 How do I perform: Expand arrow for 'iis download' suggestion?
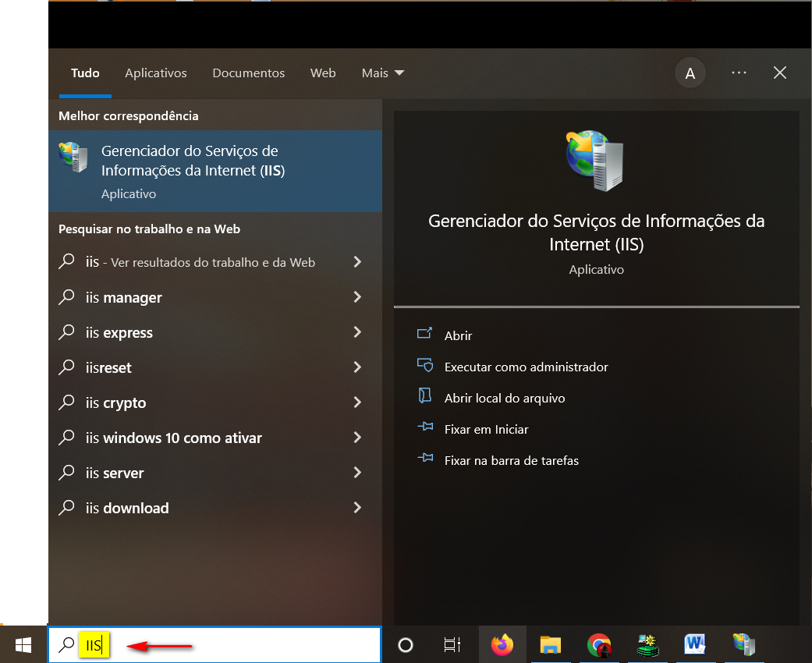tap(357, 508)
